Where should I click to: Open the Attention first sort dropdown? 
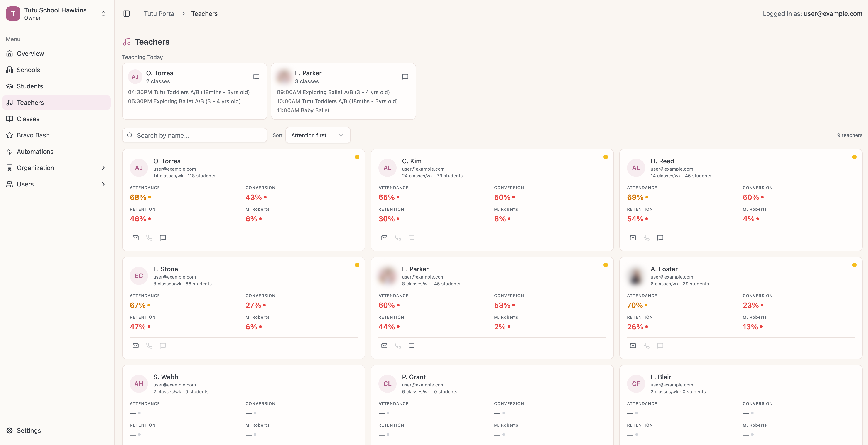point(317,135)
